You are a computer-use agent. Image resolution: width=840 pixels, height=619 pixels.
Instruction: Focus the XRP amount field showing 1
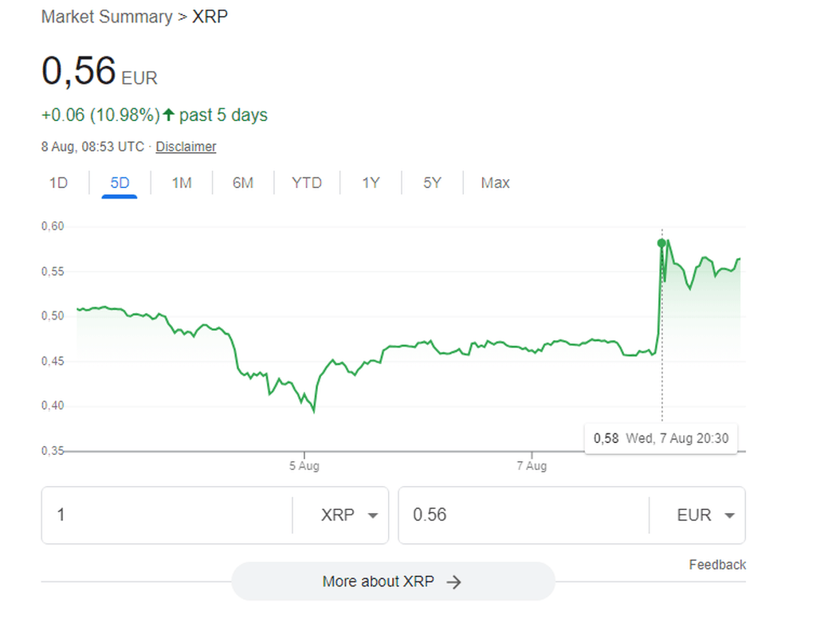[167, 515]
